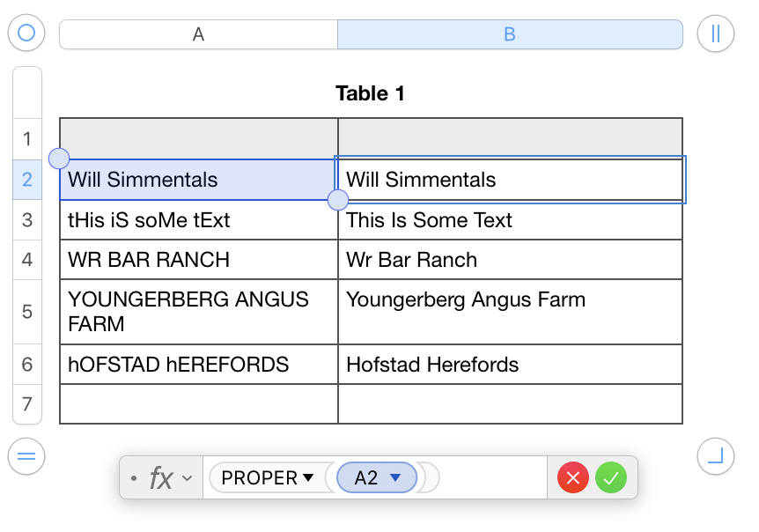Select row 3 header
The width and height of the screenshot is (759, 532).
(27, 219)
